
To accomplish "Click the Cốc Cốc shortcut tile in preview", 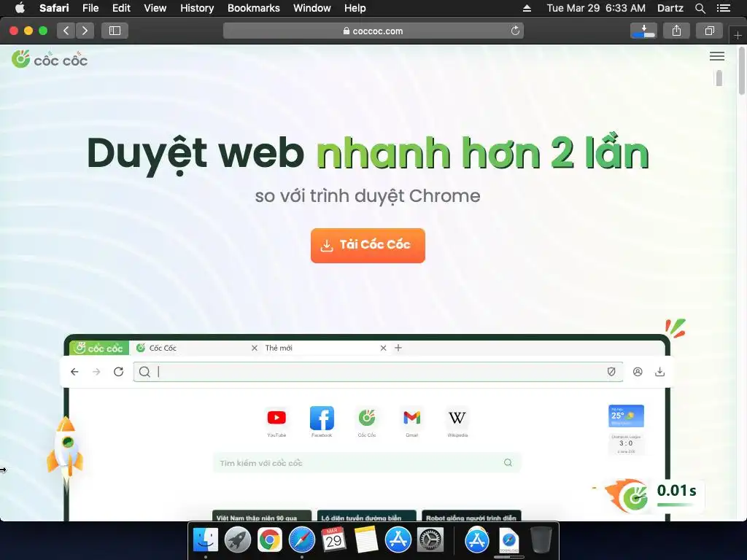I will click(367, 422).
